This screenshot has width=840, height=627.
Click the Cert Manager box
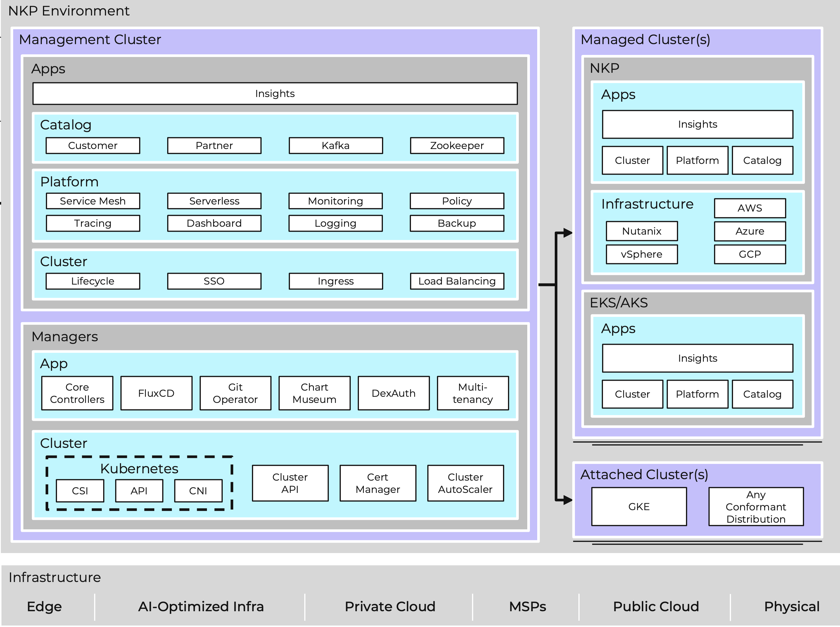[378, 483]
